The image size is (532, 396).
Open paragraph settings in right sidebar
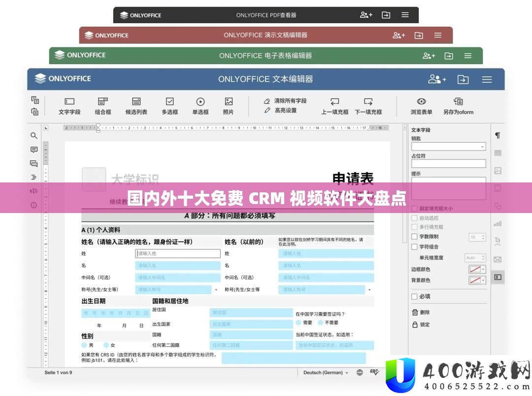[498, 136]
